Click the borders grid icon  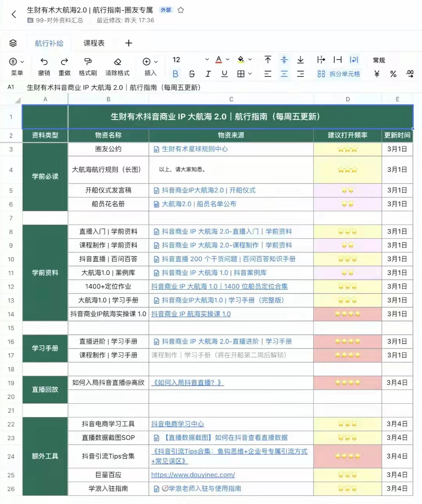[x=241, y=74]
